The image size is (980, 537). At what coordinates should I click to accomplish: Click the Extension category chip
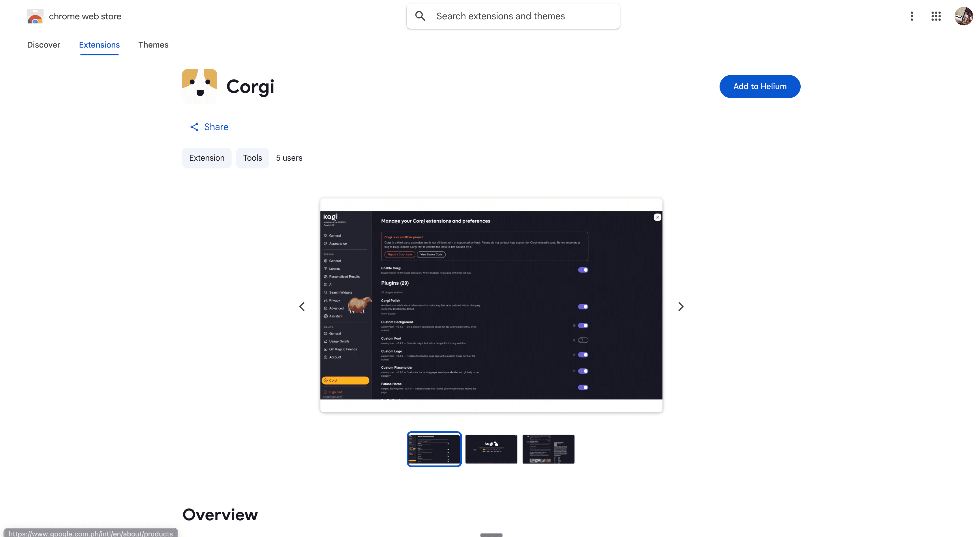tap(206, 158)
